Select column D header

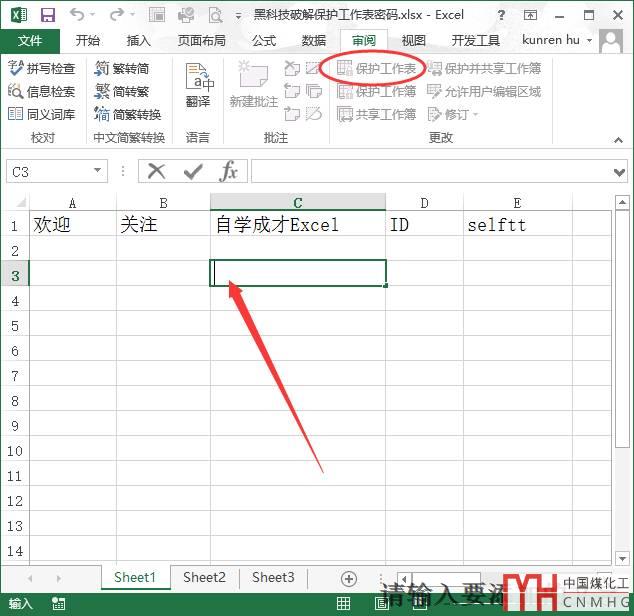[x=424, y=202]
